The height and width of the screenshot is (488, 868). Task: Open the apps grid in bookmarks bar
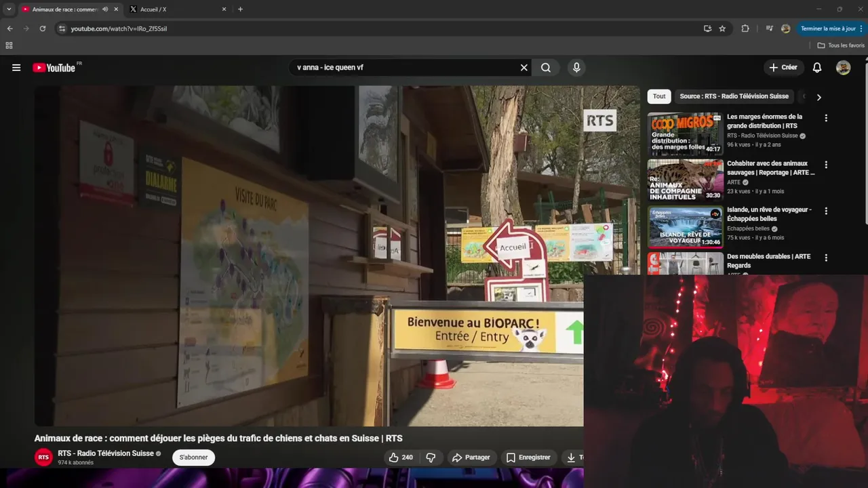(x=9, y=45)
